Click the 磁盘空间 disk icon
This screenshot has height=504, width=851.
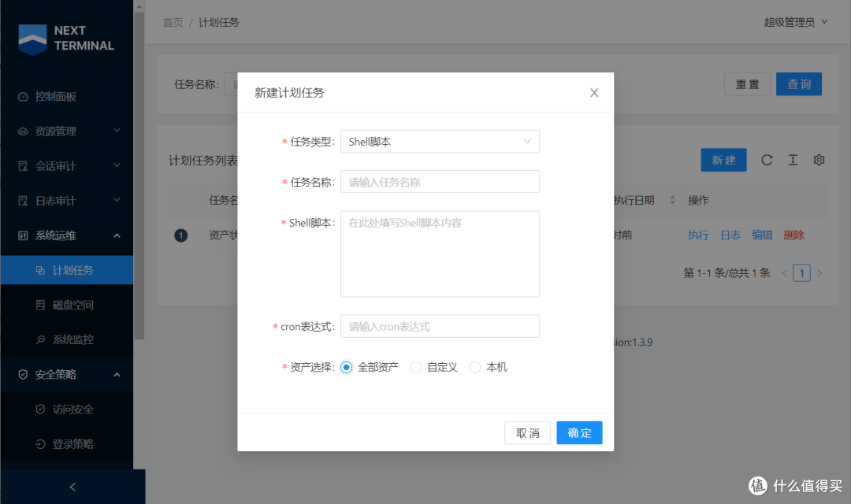(x=40, y=305)
